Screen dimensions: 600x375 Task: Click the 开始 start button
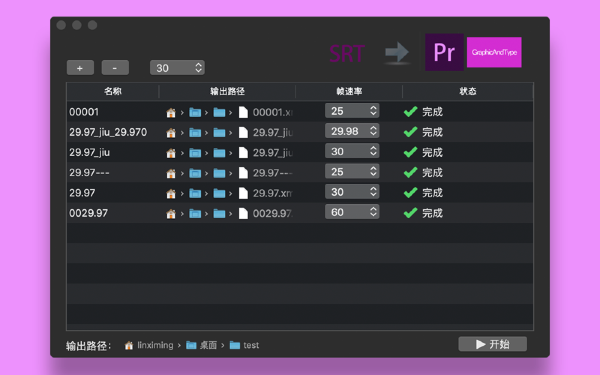coord(492,344)
